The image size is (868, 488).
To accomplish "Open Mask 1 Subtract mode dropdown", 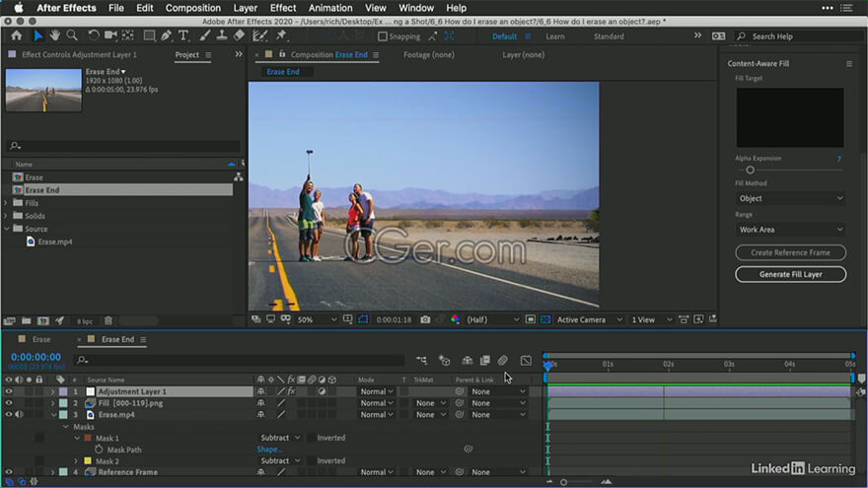I will pos(279,438).
